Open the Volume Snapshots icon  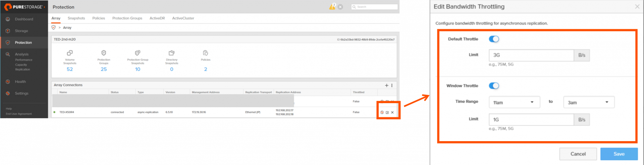click(70, 53)
